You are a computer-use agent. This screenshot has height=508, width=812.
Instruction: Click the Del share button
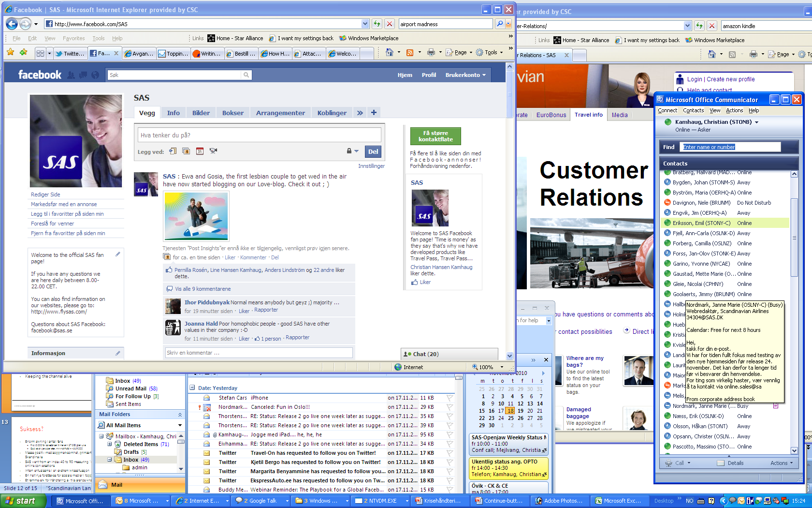pyautogui.click(x=373, y=151)
